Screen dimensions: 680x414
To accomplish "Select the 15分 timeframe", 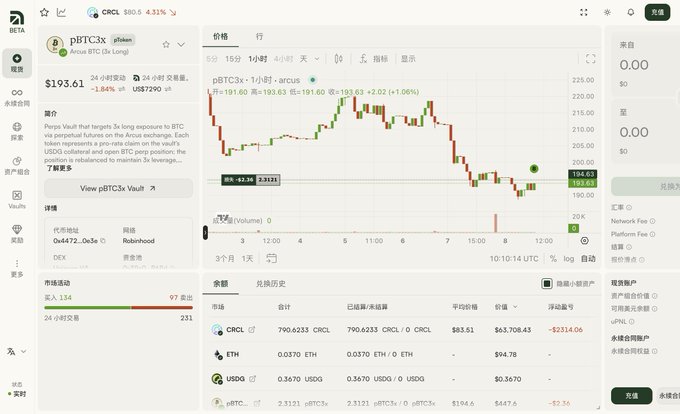I will point(232,59).
